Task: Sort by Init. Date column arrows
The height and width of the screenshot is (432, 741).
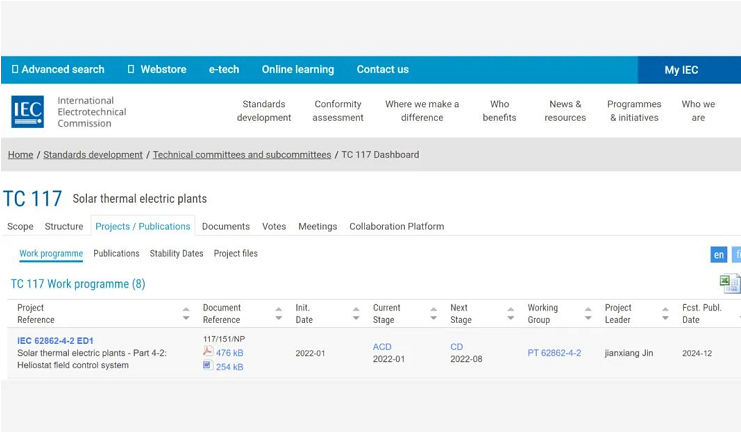Action: coord(355,314)
